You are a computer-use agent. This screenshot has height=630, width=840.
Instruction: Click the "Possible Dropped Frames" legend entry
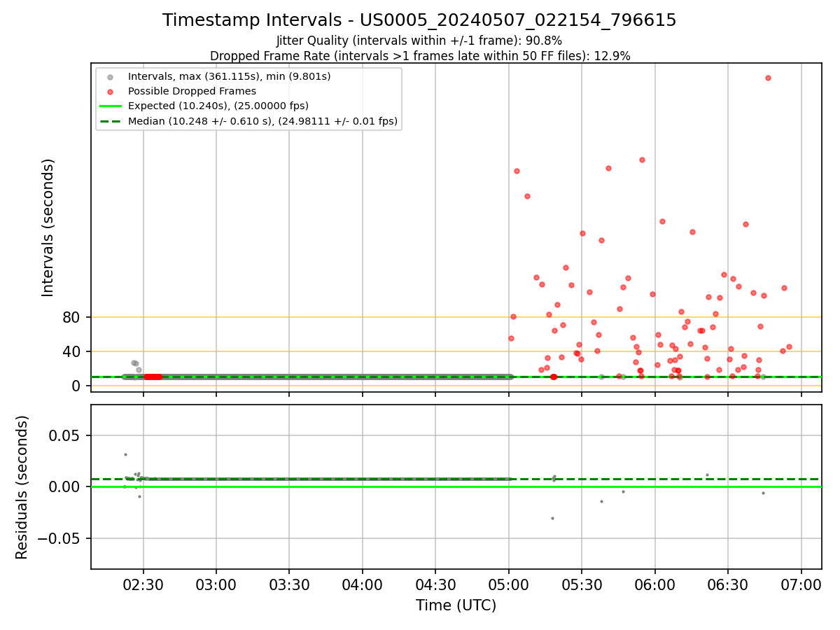click(x=192, y=91)
